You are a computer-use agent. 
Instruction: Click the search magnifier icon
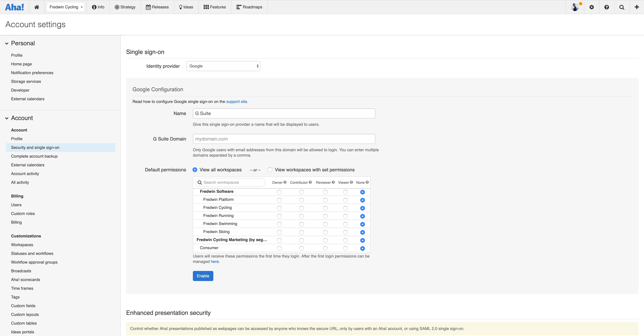coord(622,7)
